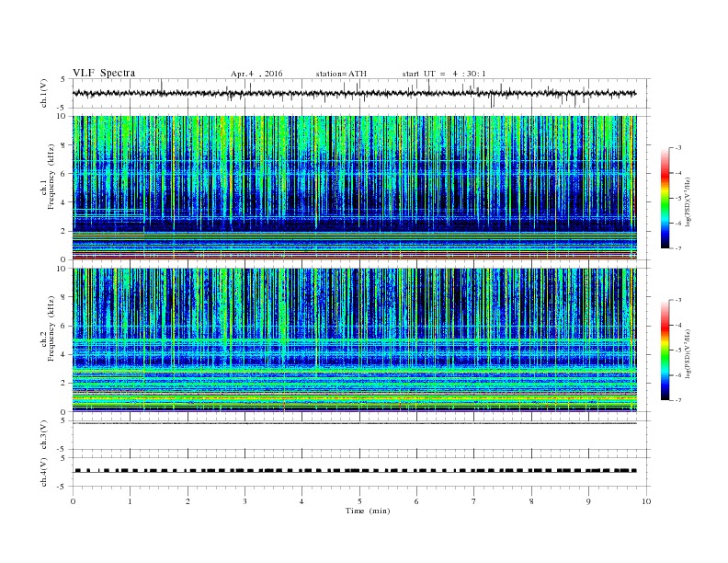This screenshot has width=728, height=563.
Task: Select the "Time (min)" axis title
Action: (368, 511)
